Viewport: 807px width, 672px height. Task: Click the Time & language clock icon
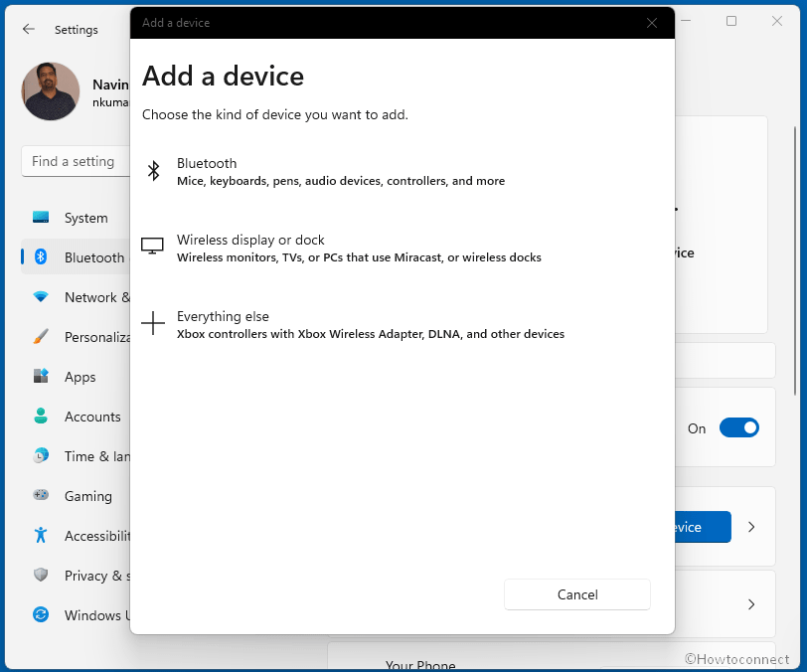pyautogui.click(x=41, y=455)
